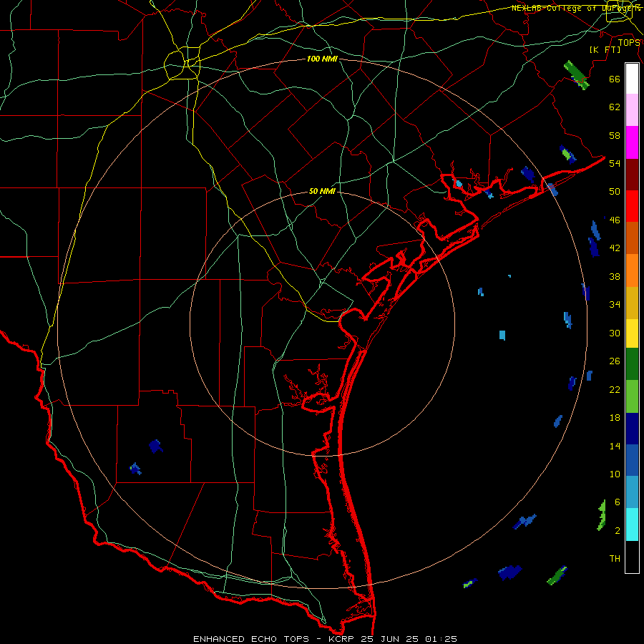
Task: Click the legend value 30
Action: click(x=615, y=333)
